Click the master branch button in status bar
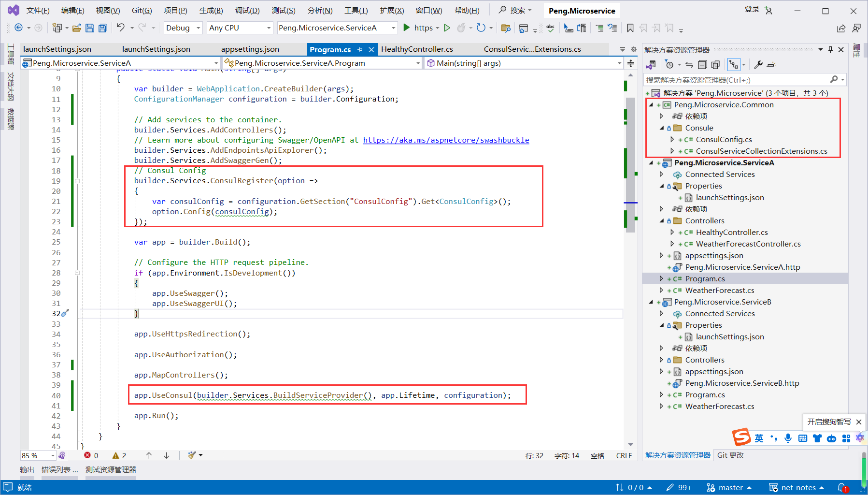This screenshot has height=495, width=868. pos(729,487)
